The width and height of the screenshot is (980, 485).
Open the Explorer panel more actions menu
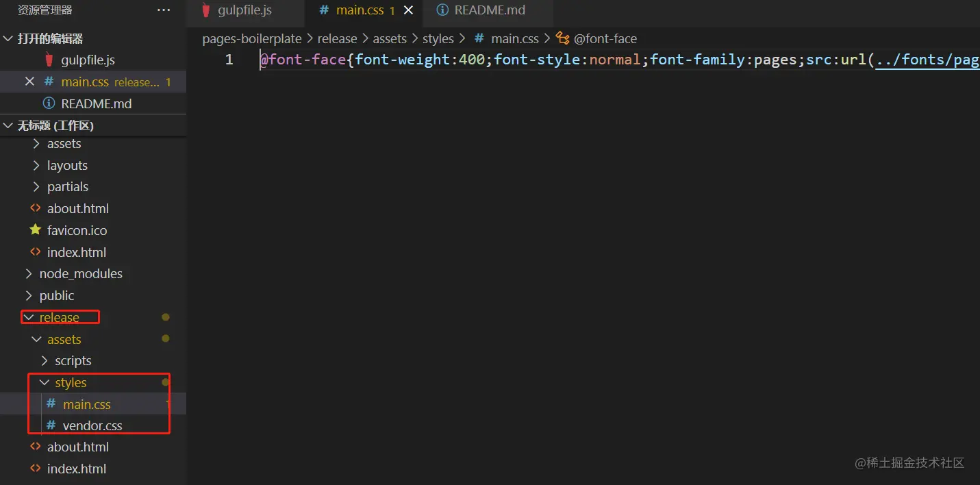click(164, 10)
